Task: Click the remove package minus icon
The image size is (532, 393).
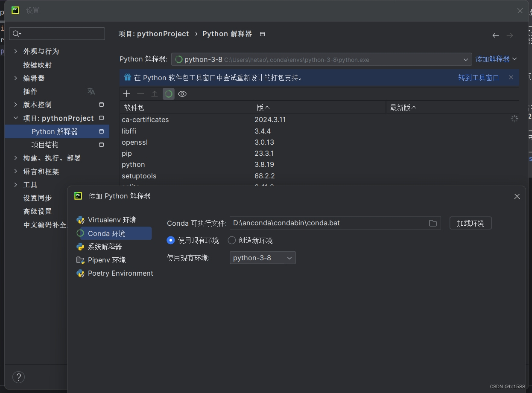Action: (140, 94)
